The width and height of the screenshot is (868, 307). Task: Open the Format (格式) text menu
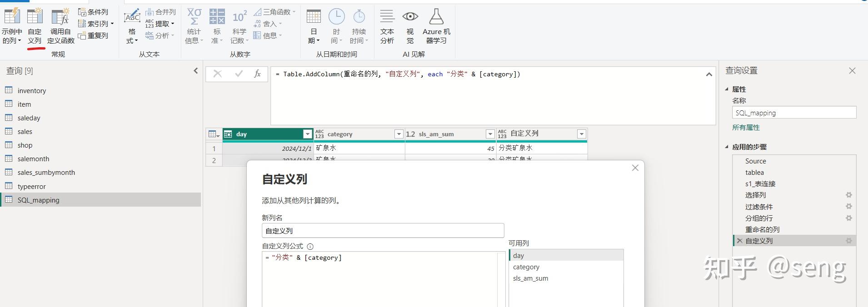coord(132,26)
